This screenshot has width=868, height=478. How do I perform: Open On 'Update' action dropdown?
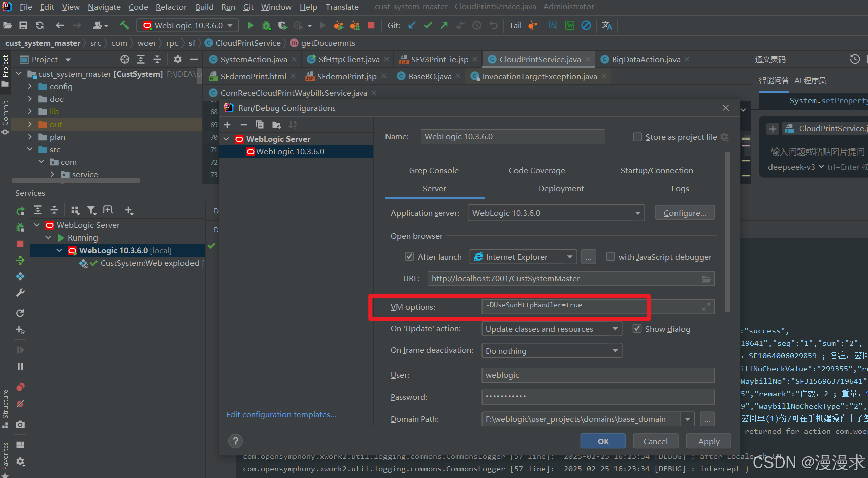click(552, 329)
